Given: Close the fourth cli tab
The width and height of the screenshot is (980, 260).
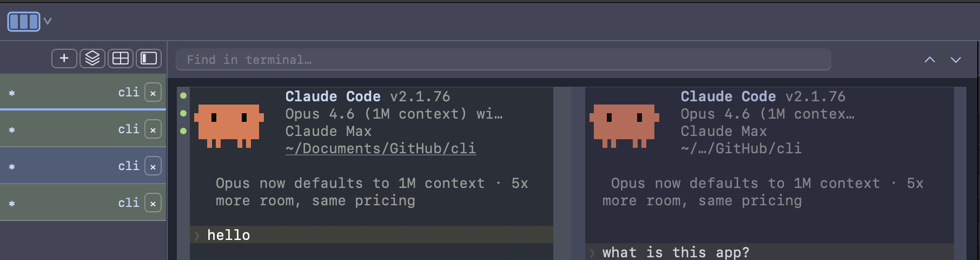Looking at the screenshot, I should click(153, 204).
